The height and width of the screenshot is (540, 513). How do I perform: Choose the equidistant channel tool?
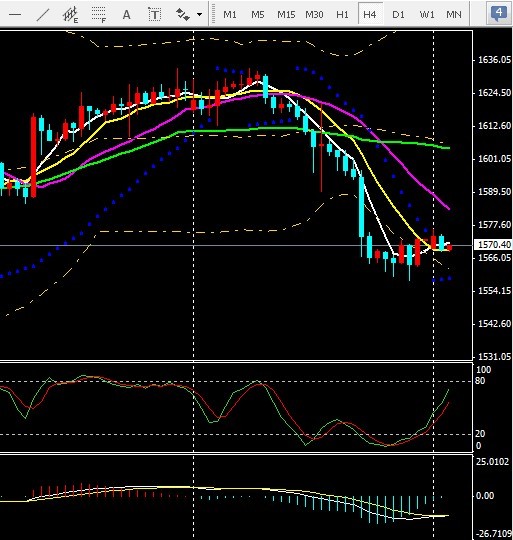pyautogui.click(x=71, y=15)
